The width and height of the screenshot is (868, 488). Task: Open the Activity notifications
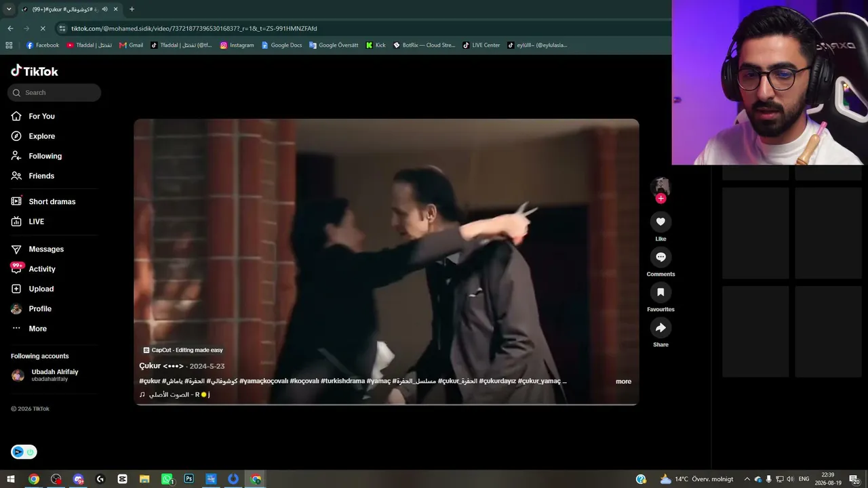(33, 268)
